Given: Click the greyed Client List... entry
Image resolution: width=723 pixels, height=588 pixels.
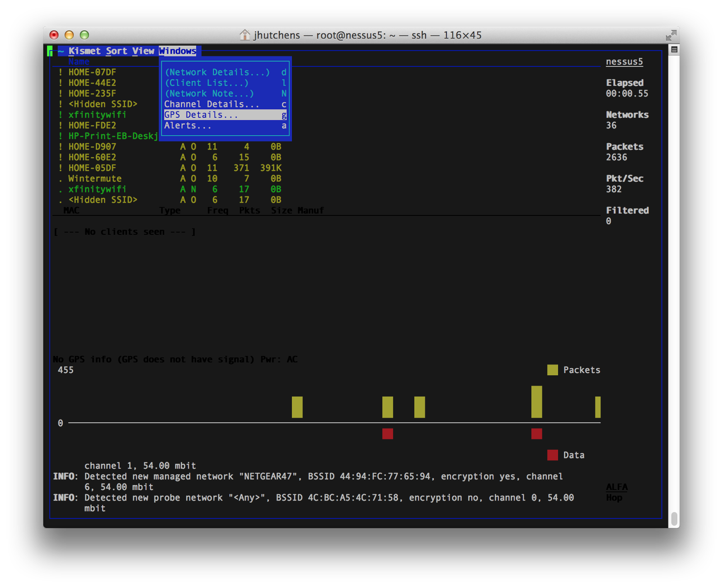Looking at the screenshot, I should [225, 83].
